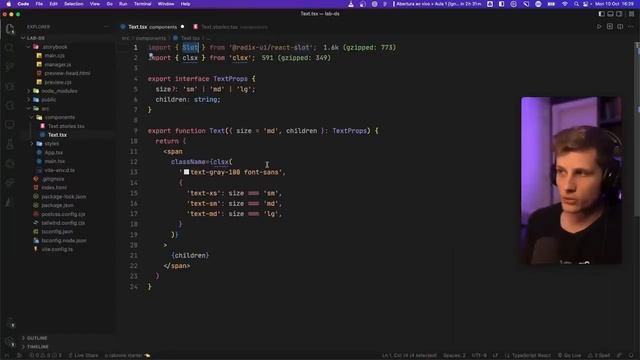Toggle the primary sidebar layout icon
This screenshot has height=360, width=640.
(601, 14)
